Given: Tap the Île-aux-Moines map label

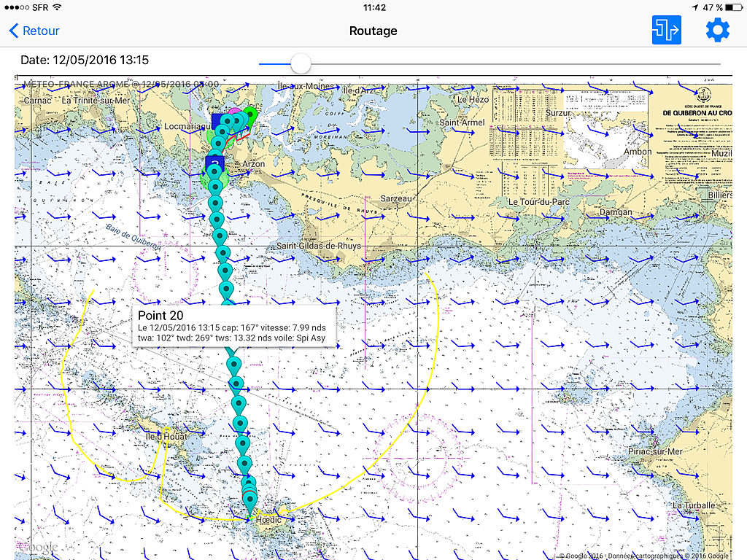Looking at the screenshot, I should [306, 86].
